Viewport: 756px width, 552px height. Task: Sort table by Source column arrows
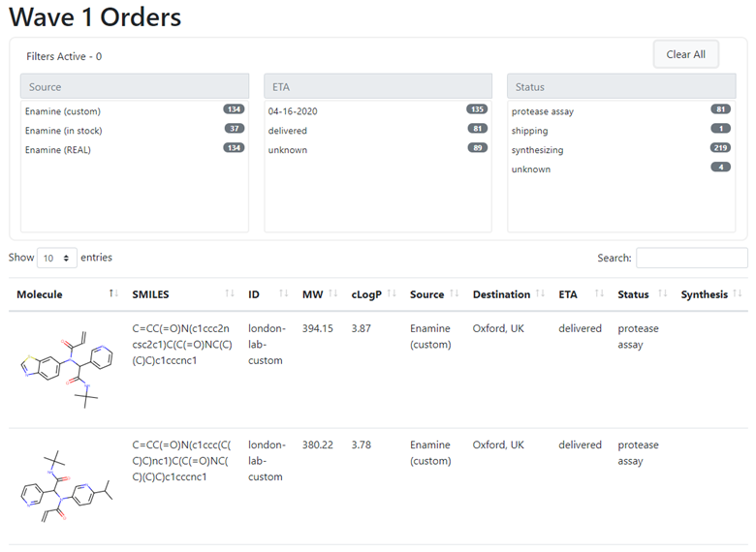coord(454,294)
